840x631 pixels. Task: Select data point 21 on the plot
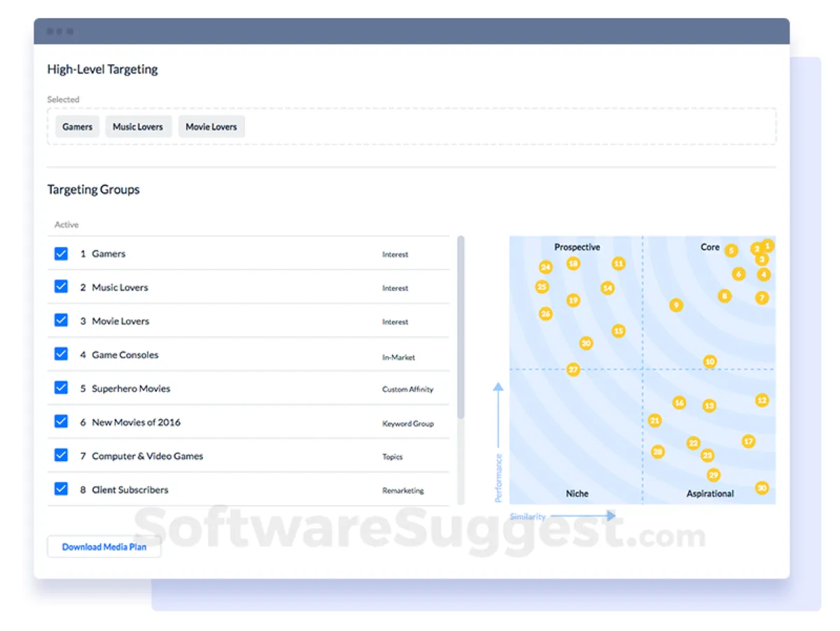pyautogui.click(x=654, y=420)
